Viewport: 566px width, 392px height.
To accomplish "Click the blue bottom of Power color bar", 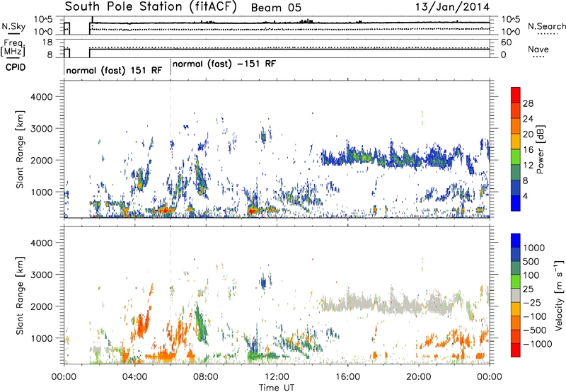I will click(516, 203).
